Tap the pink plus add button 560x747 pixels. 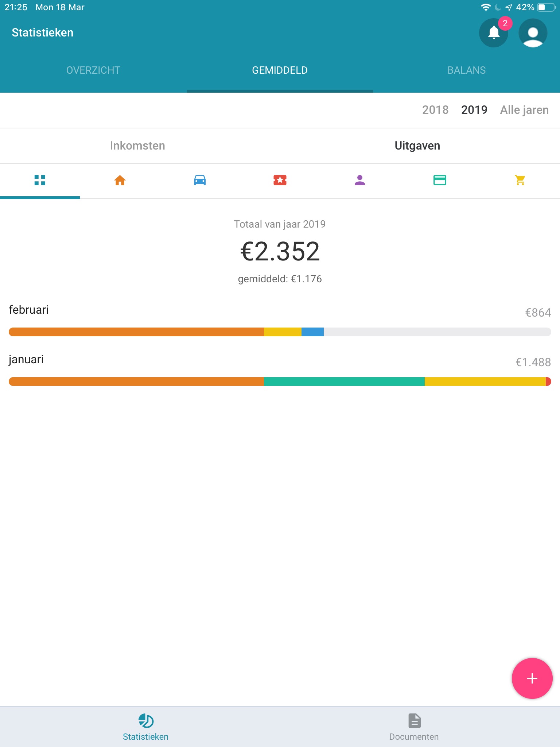[x=532, y=678]
